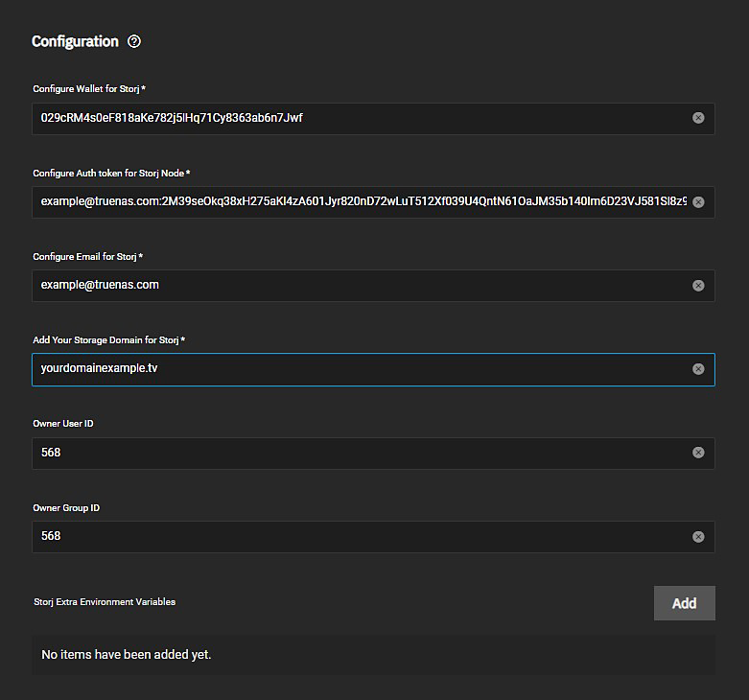Clear the Configure Wallet for Storj field
This screenshot has height=700, width=749.
698,118
